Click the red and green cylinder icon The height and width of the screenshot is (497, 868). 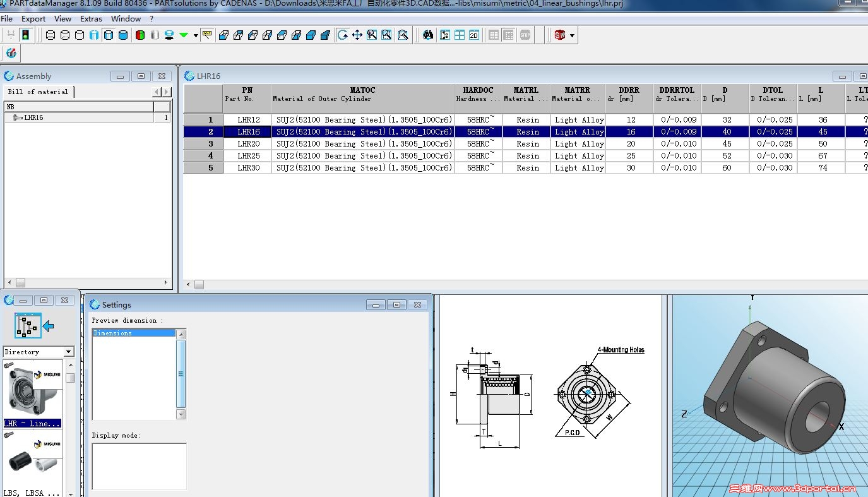click(140, 35)
